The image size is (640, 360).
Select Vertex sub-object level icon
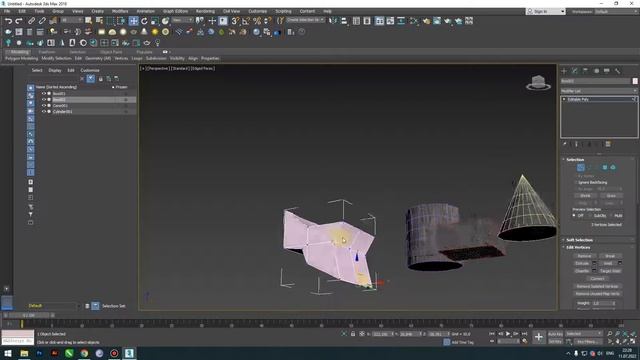pos(581,167)
